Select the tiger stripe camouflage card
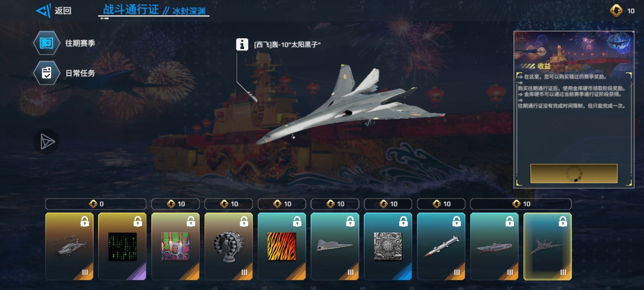Viewport: 644px width, 290px height. 282,246
